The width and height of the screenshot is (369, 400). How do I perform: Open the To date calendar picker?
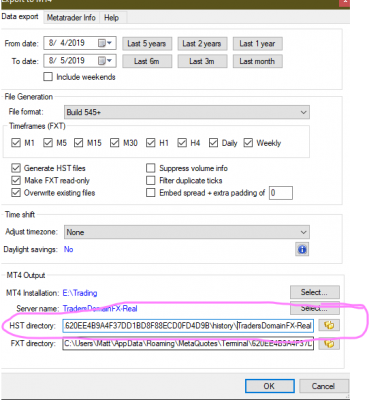[x=105, y=61]
